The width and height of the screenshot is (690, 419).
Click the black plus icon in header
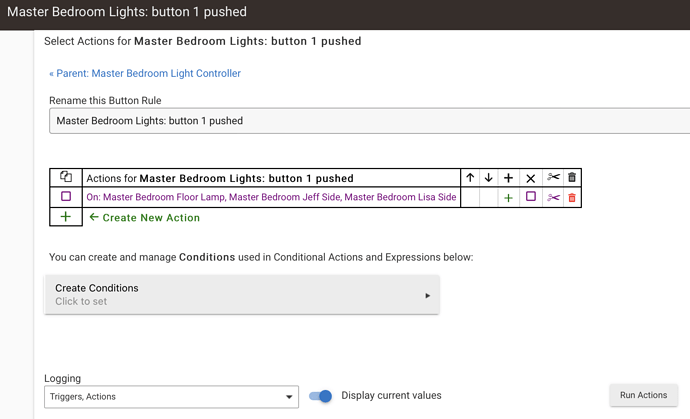click(508, 178)
